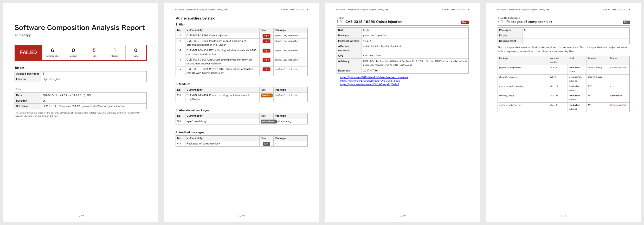Click the 4-1 Packages of composer.lock heading
This screenshot has width=644, height=225.
pyautogui.click(x=525, y=22)
